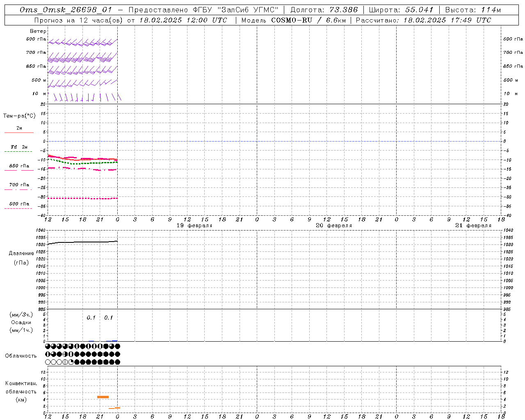Viewport: 525px width, 420px height.
Task: Click the model name COSMO-RU / 6.6км
Action: 308,20
